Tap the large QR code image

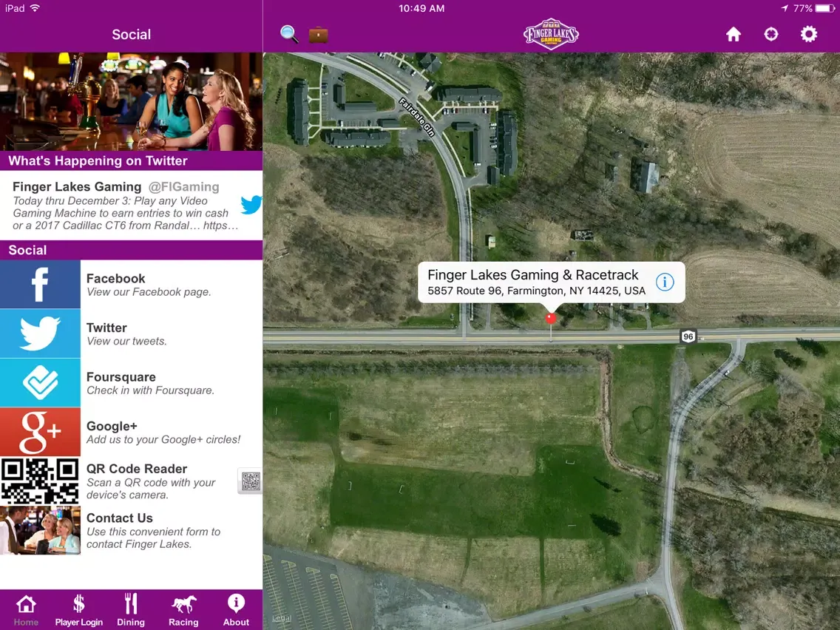pyautogui.click(x=40, y=481)
